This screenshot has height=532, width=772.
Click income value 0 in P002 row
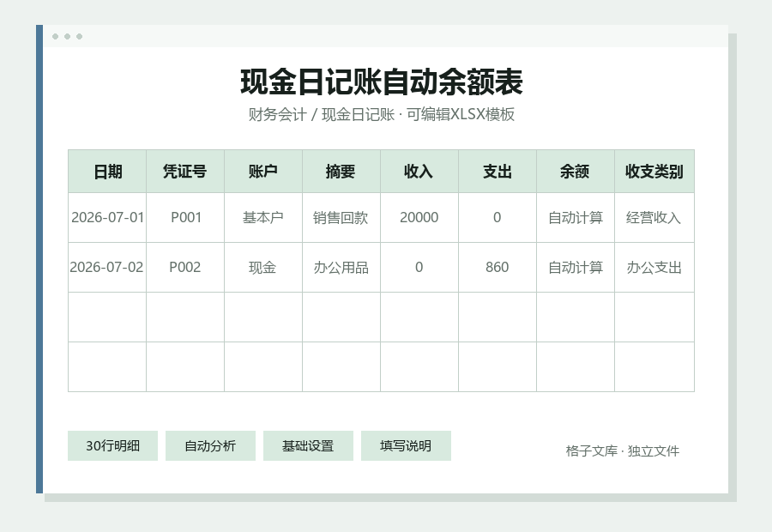click(419, 267)
